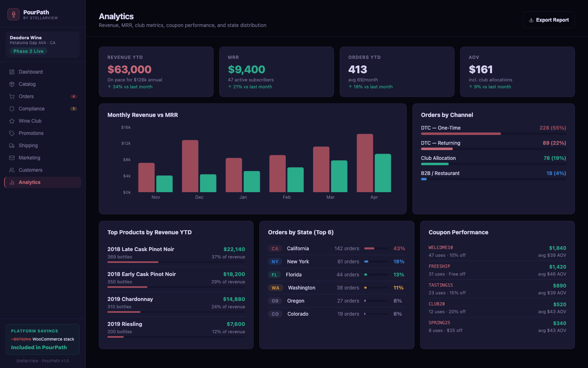
Task: Click the April revenue bar in the chart
Action: click(x=365, y=164)
